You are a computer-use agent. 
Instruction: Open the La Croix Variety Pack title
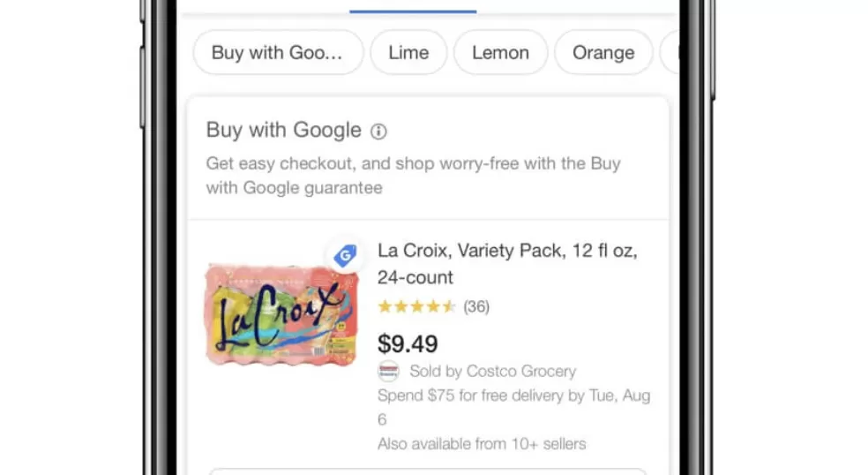[507, 264]
